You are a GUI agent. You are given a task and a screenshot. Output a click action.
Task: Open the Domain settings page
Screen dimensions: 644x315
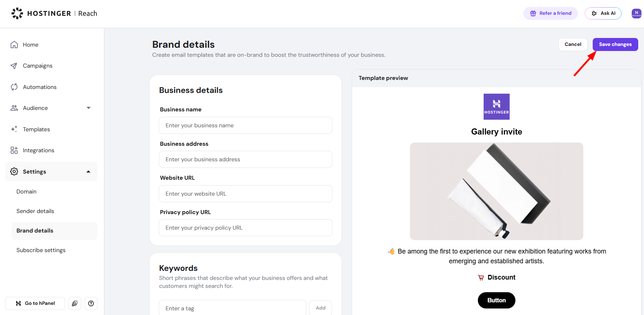click(26, 192)
